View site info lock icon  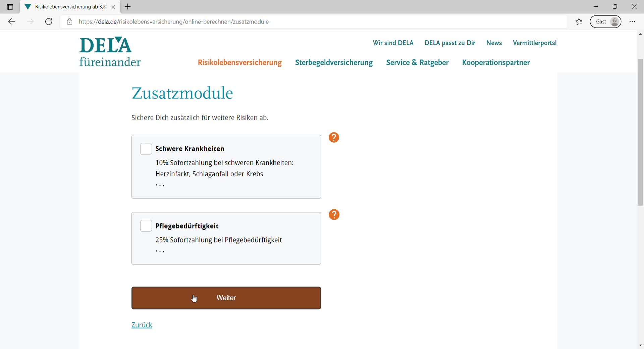[69, 22]
